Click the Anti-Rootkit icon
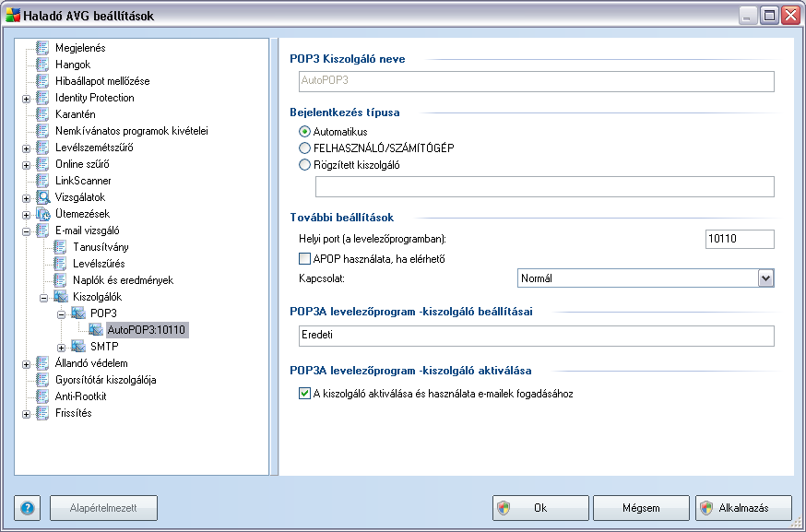The height and width of the screenshot is (532, 806). point(42,396)
